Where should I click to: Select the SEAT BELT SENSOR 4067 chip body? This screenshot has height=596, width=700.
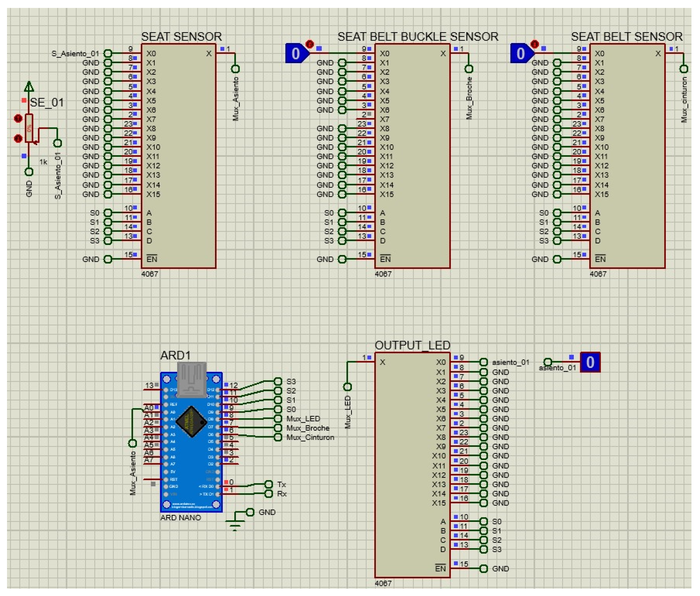point(627,156)
